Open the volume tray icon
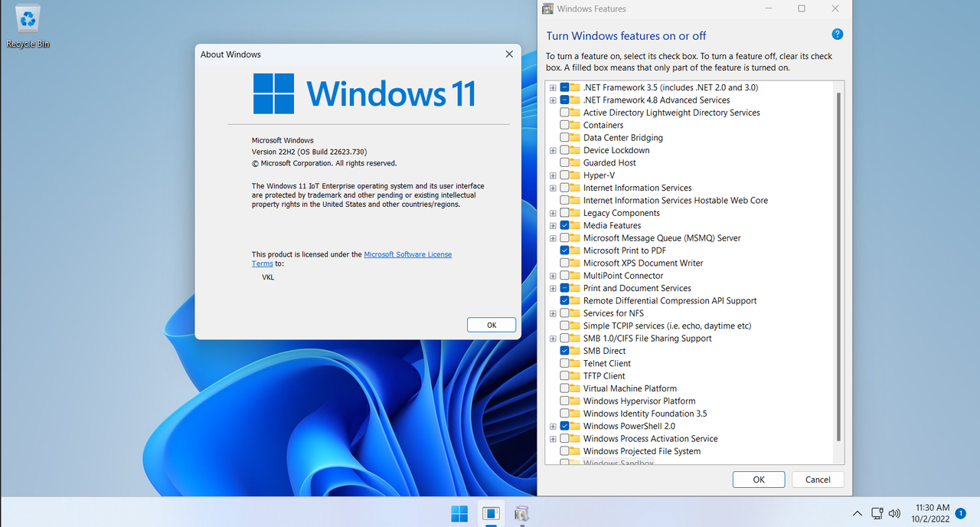980x527 pixels. coord(894,513)
